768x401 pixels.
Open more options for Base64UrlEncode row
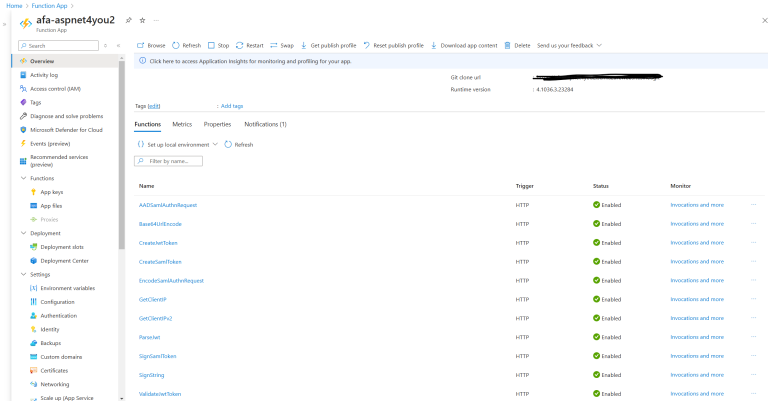point(753,224)
